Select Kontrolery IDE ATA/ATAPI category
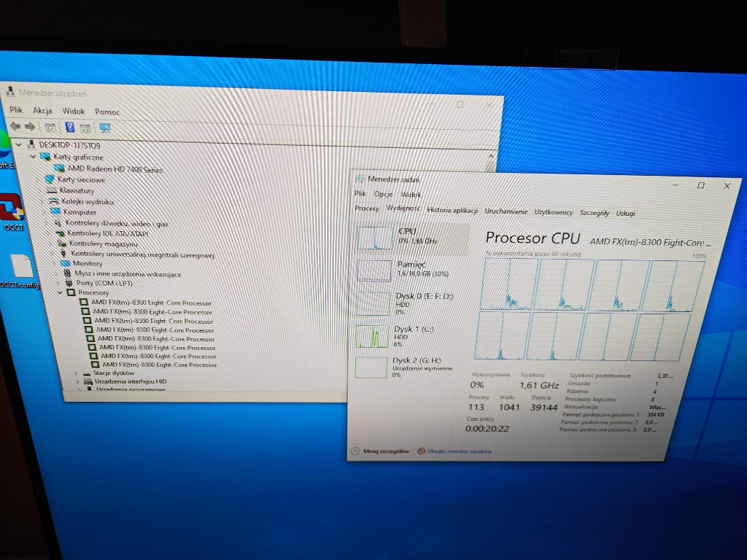This screenshot has width=747, height=560. 108,233
